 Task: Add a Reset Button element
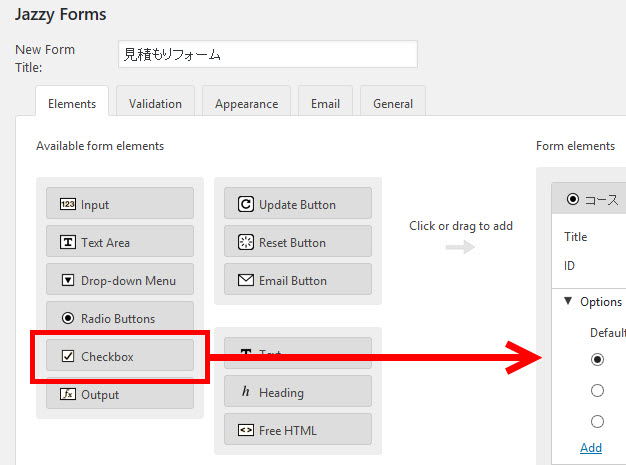(298, 241)
